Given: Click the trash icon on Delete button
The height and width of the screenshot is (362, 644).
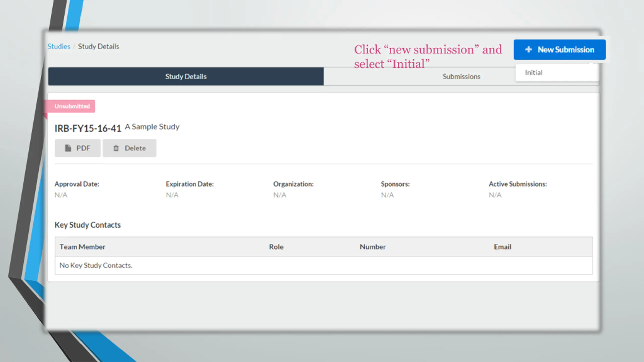Looking at the screenshot, I should coord(116,148).
